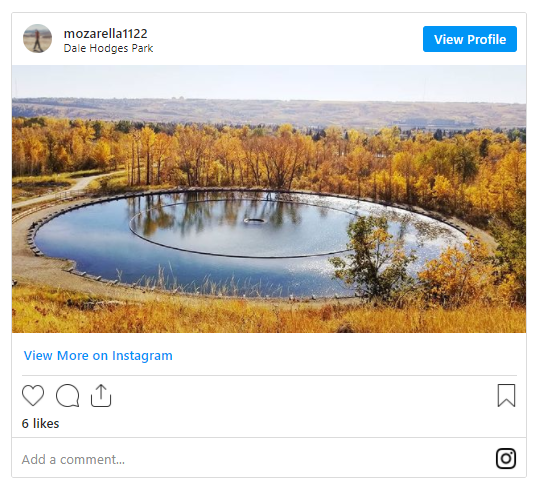The width and height of the screenshot is (538, 492).
Task: Click the foreground tree at the pond's edge
Action: tap(374, 257)
